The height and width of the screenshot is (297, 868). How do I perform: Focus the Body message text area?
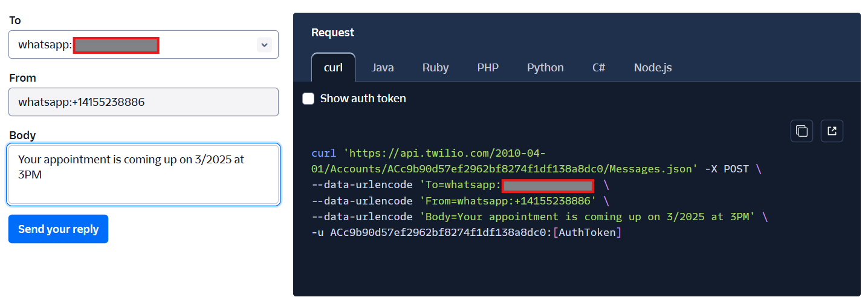143,174
